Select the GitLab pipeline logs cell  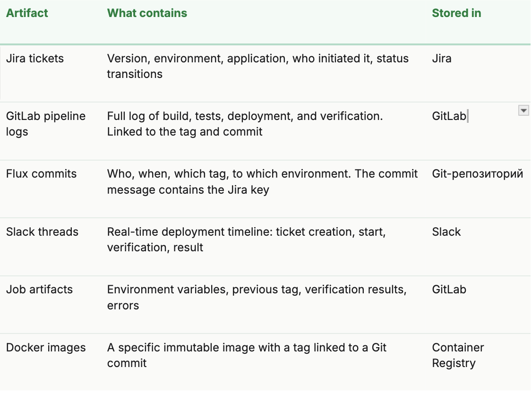[46, 124]
